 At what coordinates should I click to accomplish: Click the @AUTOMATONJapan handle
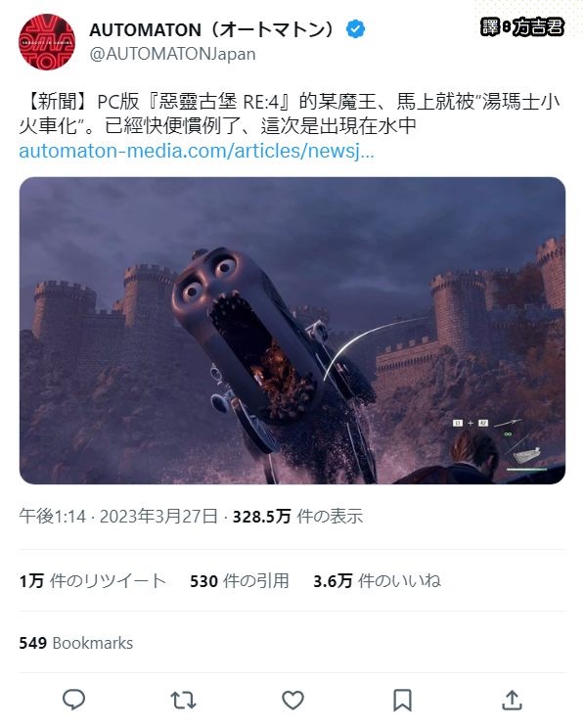172,55
